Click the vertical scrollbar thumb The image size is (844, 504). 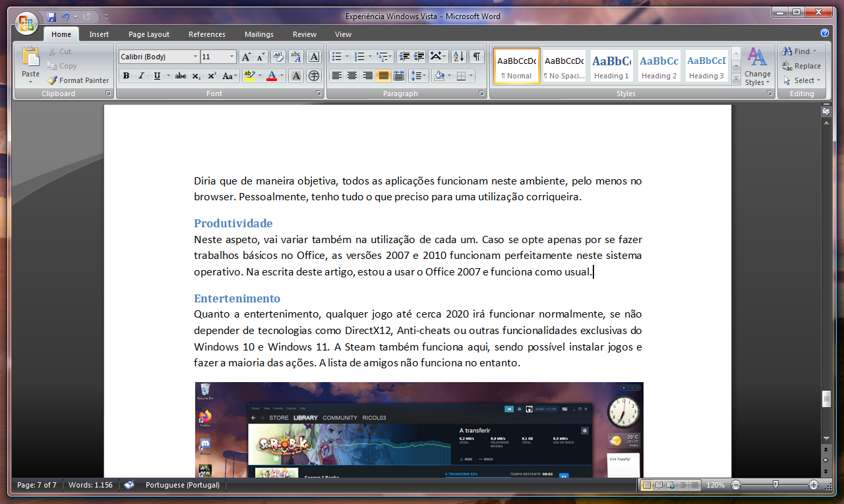[x=826, y=399]
